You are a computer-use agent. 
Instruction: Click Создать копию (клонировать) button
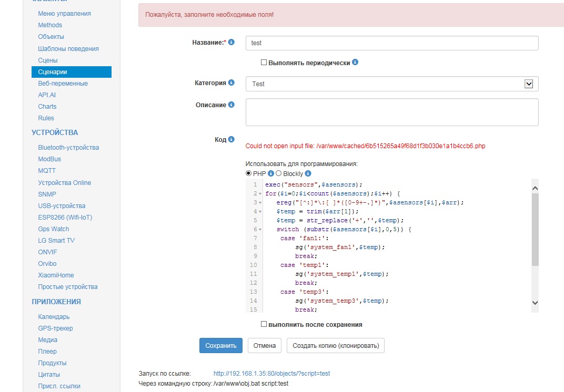click(336, 345)
